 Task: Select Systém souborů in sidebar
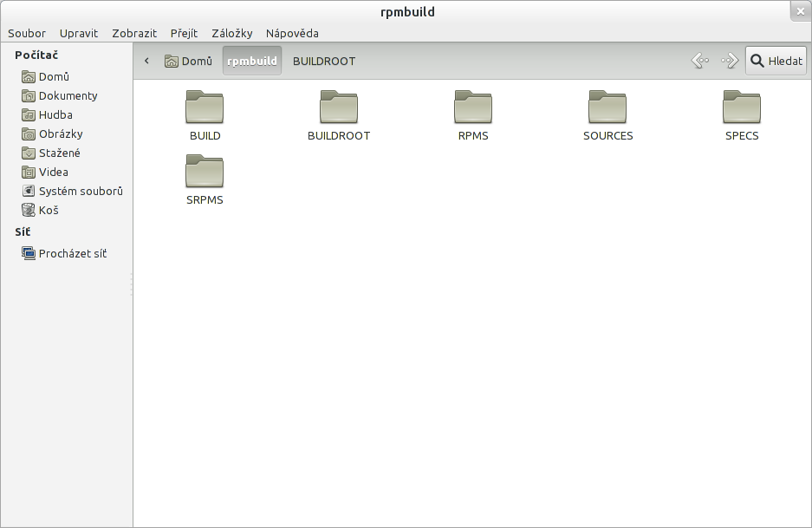tap(80, 191)
